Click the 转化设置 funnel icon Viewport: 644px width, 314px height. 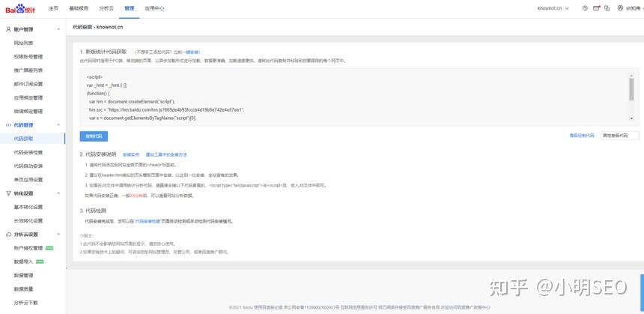pos(8,193)
